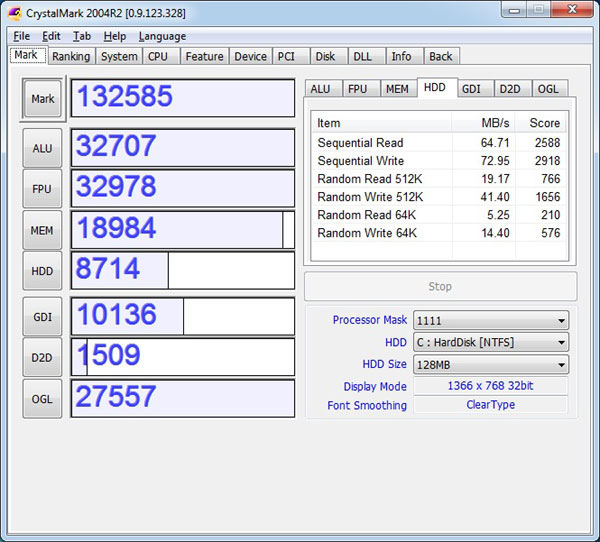Run the OGL benchmark button

(x=42, y=399)
